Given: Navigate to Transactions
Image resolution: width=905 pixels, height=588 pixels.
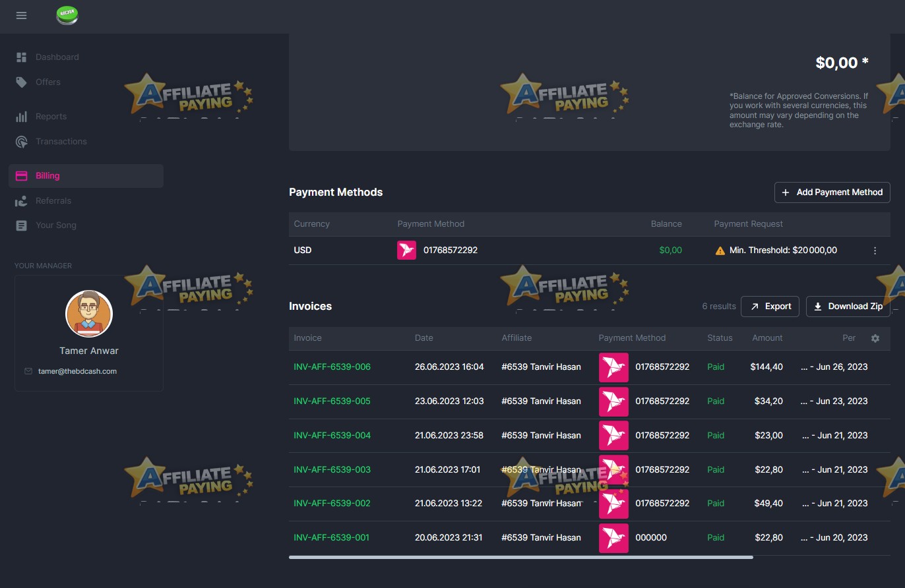Looking at the screenshot, I should pos(61,142).
